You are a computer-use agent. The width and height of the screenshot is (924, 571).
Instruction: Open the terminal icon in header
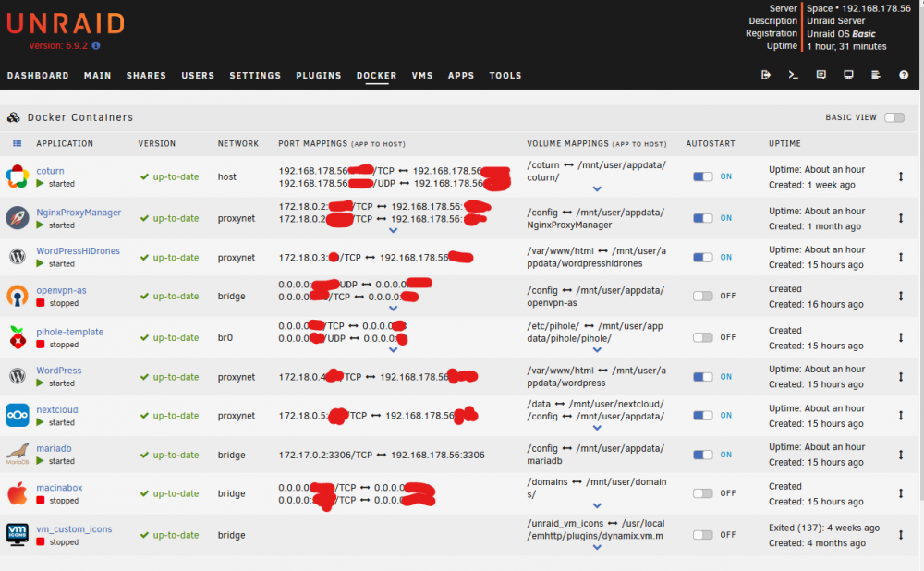click(x=793, y=75)
